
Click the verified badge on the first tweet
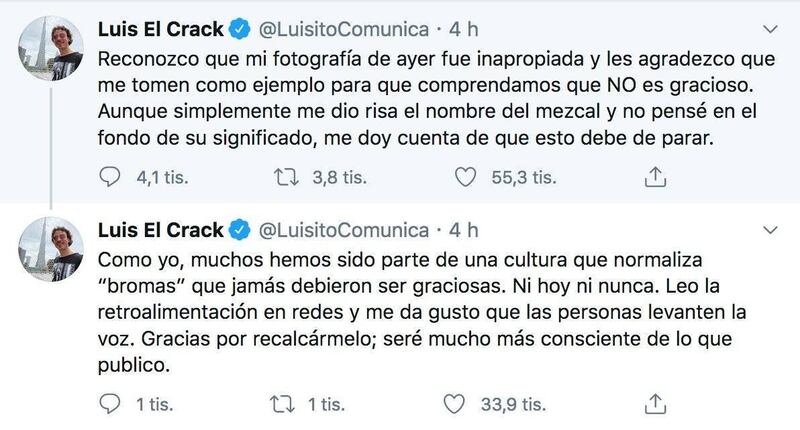click(x=239, y=29)
